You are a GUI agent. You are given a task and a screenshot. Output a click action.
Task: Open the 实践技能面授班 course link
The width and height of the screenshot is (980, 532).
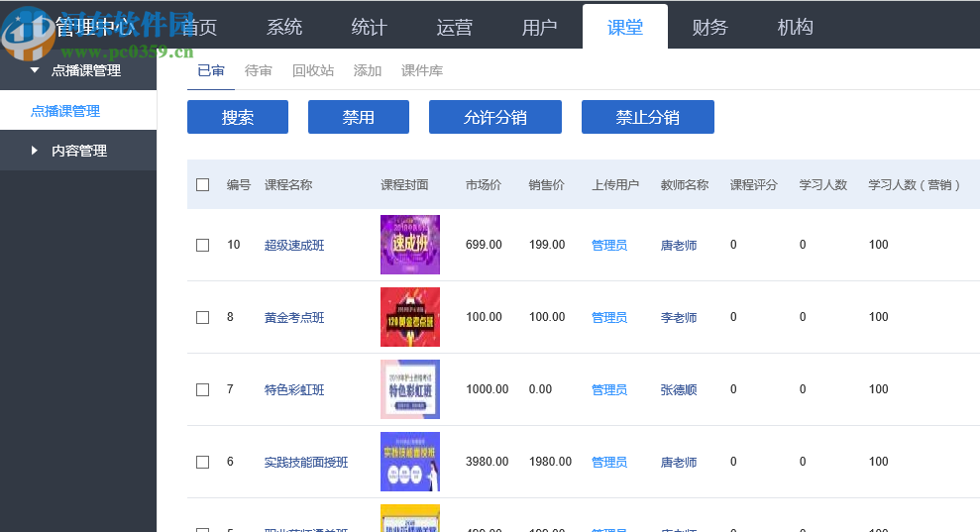pos(306,462)
